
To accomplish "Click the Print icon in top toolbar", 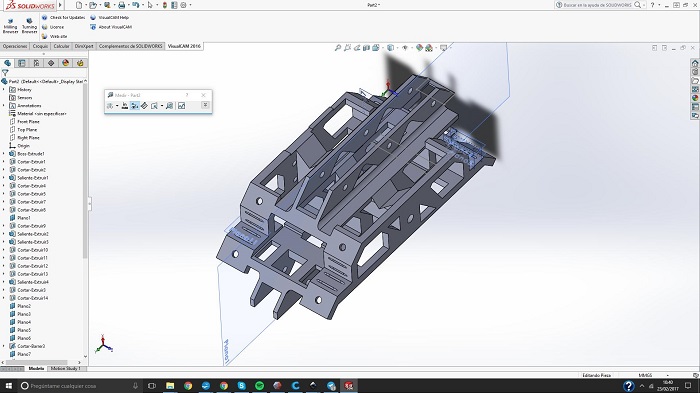I will click(x=121, y=5).
